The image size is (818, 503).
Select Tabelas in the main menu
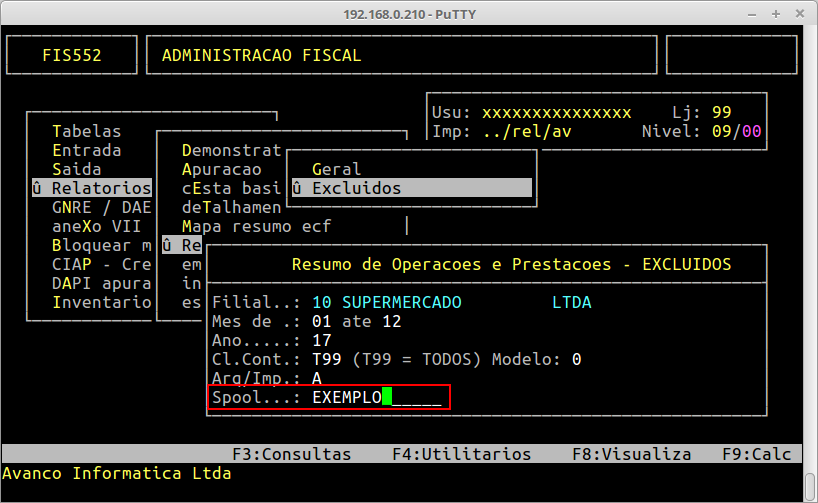click(86, 131)
